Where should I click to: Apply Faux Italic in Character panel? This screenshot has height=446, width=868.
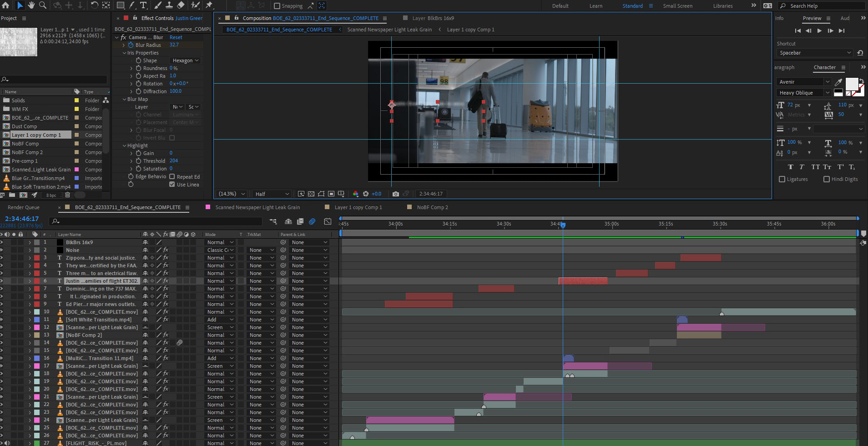point(802,167)
